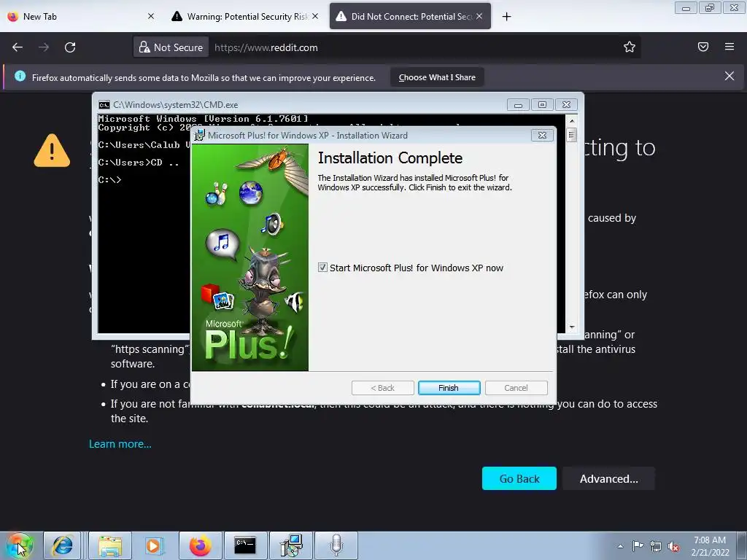Screen dimensions: 747x560
Task: Click the muted volume tray icon
Action: pos(673,547)
